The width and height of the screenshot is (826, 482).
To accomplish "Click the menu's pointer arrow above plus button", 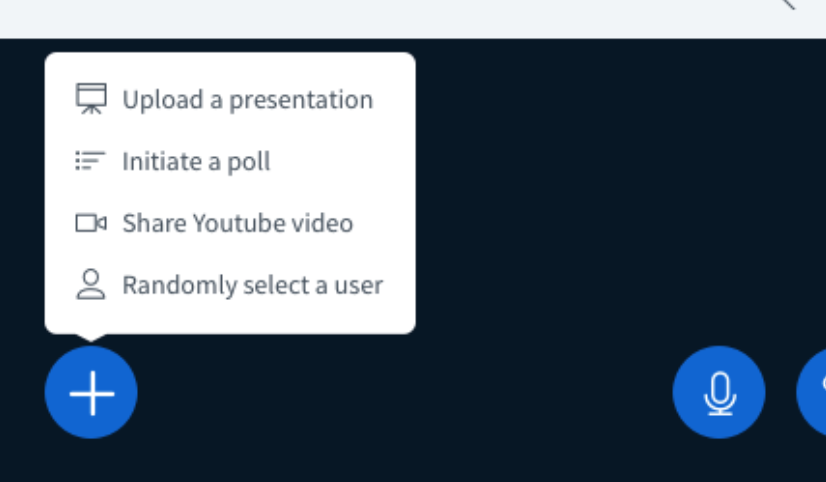I will [91, 338].
